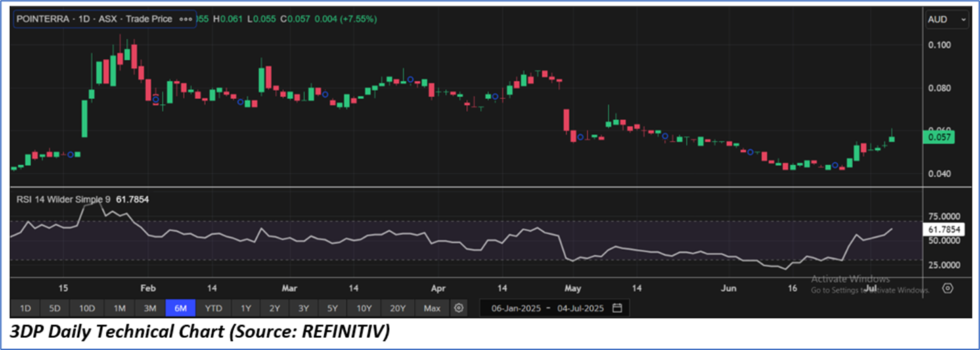
Task: Click the 0.057 current price label
Action: tap(938, 137)
